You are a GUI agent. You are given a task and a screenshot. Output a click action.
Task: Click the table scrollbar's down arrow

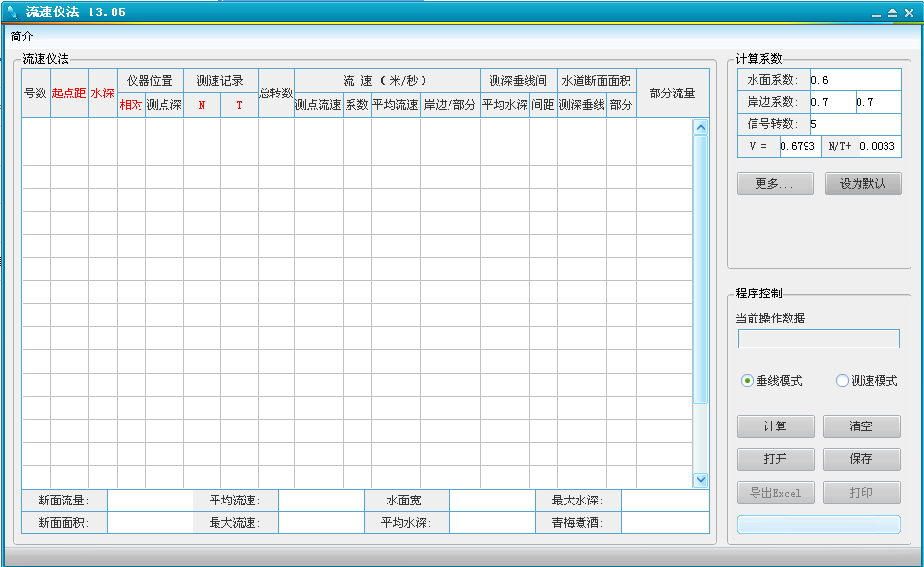pyautogui.click(x=700, y=479)
